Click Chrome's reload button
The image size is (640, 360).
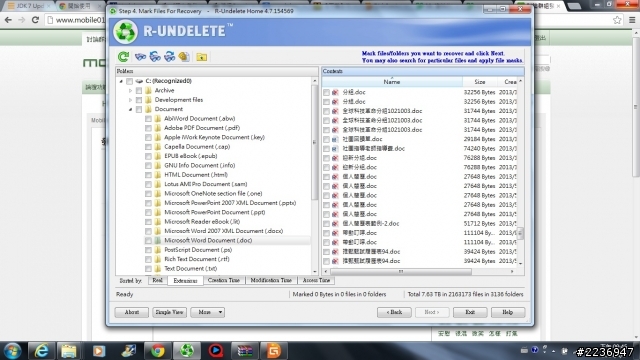coord(36,20)
